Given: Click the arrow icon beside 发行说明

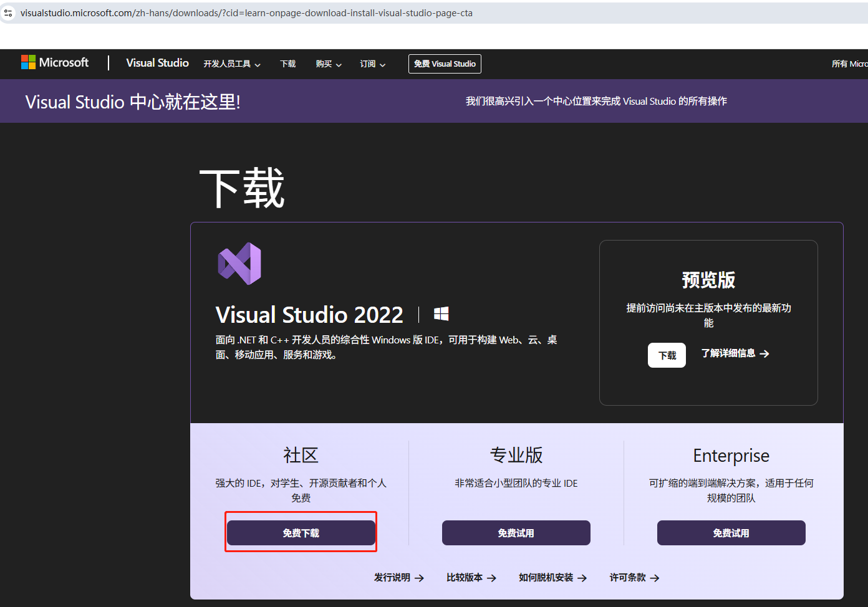Looking at the screenshot, I should 420,578.
